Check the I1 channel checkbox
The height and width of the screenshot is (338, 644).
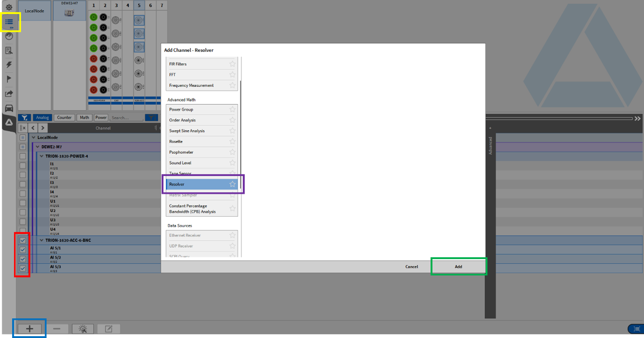[x=22, y=165]
